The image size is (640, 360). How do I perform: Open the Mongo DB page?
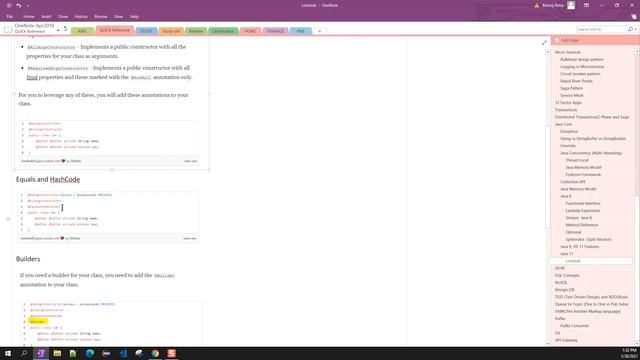pyautogui.click(x=564, y=290)
